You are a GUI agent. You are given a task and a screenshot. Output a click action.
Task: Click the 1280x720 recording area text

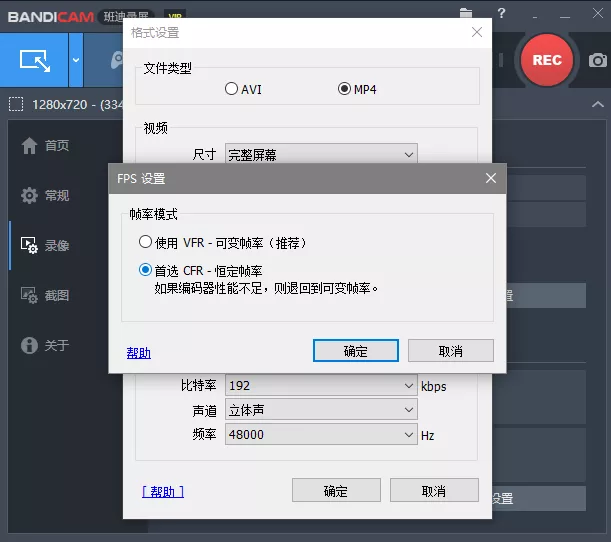78,104
